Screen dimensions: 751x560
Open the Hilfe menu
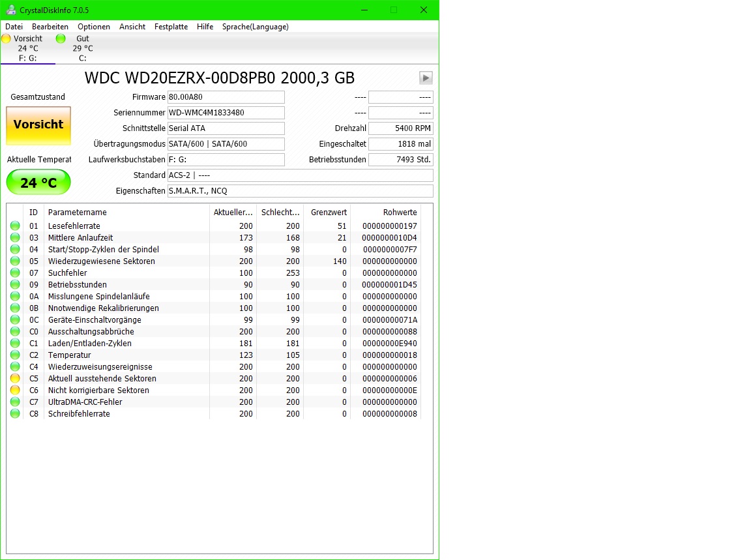205,27
